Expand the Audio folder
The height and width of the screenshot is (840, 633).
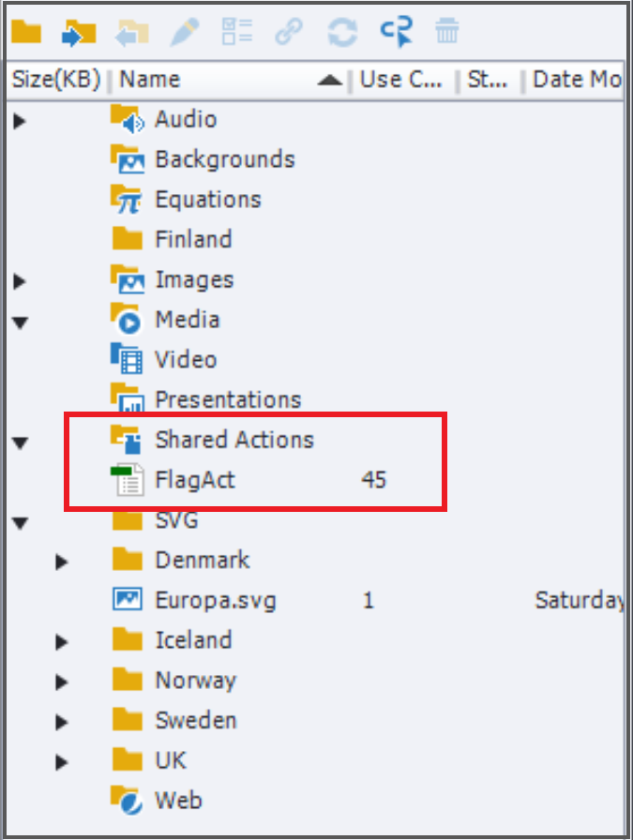(x=21, y=120)
